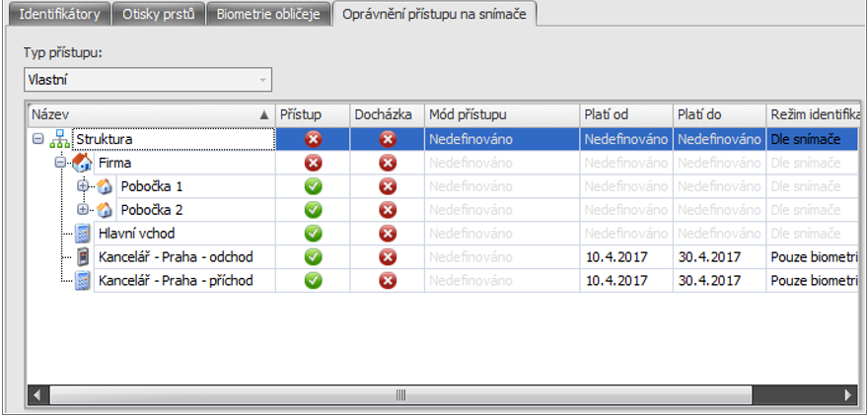
Task: Toggle Docházka red cross for Pobočka 1
Action: click(x=388, y=187)
